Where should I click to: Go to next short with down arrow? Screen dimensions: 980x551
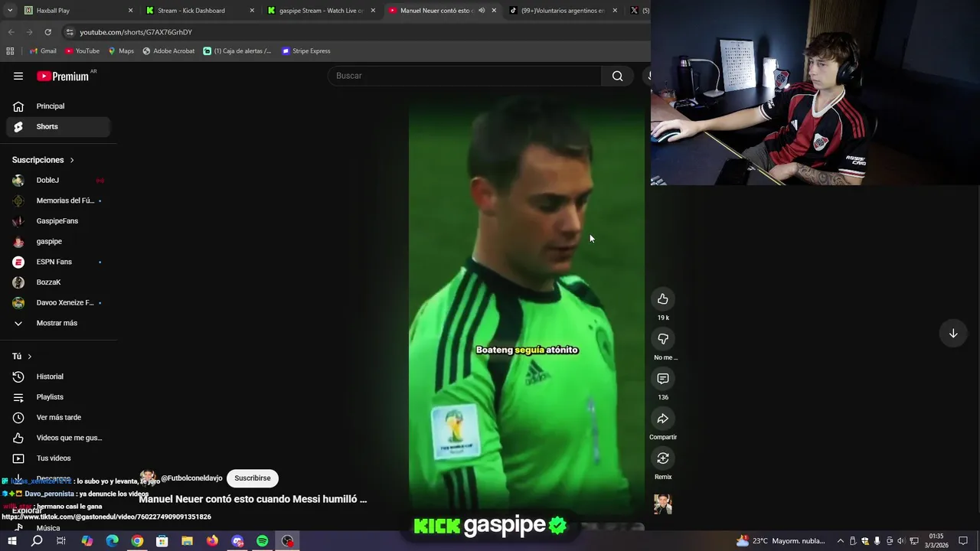click(x=953, y=334)
